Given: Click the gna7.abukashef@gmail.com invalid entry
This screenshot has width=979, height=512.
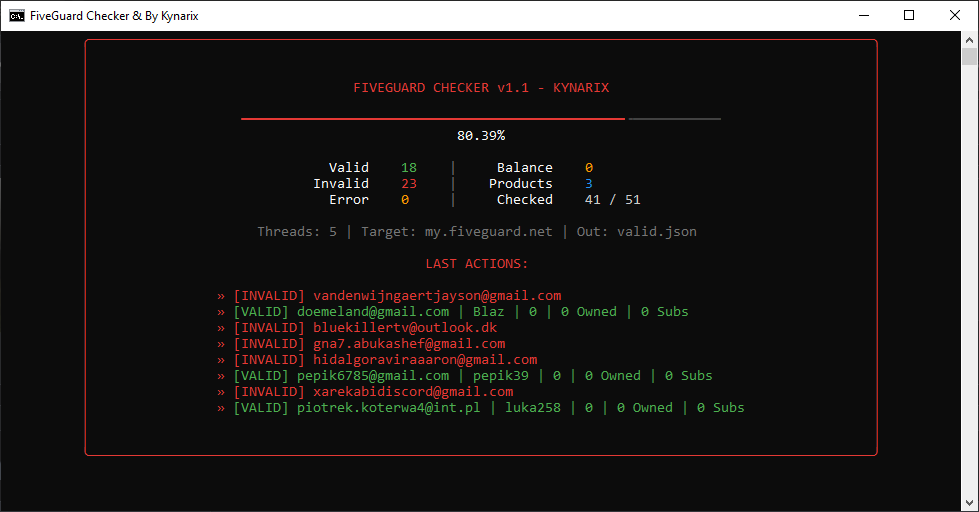Looking at the screenshot, I should coord(361,343).
